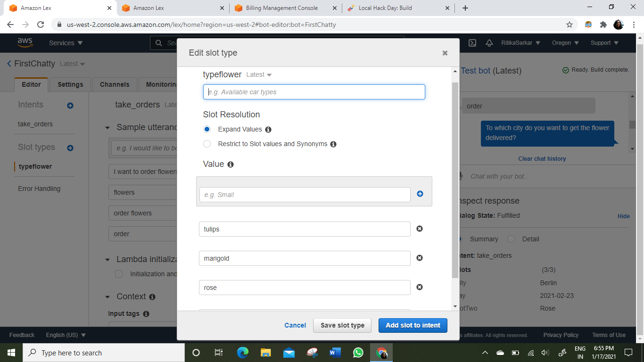
Task: Add a new slot type with plus icon
Action: click(70, 148)
